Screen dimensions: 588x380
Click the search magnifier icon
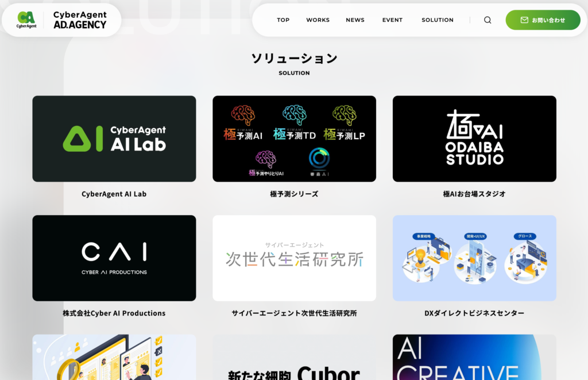[488, 20]
